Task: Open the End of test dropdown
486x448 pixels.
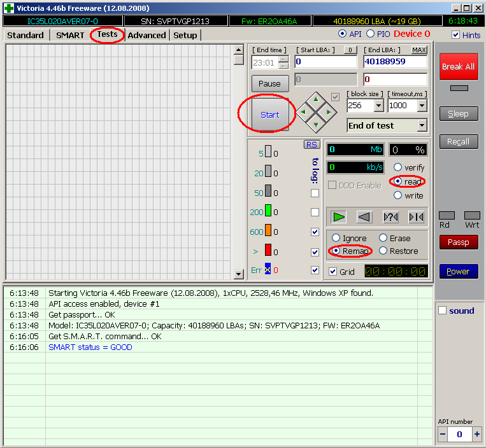Action: pyautogui.click(x=422, y=125)
